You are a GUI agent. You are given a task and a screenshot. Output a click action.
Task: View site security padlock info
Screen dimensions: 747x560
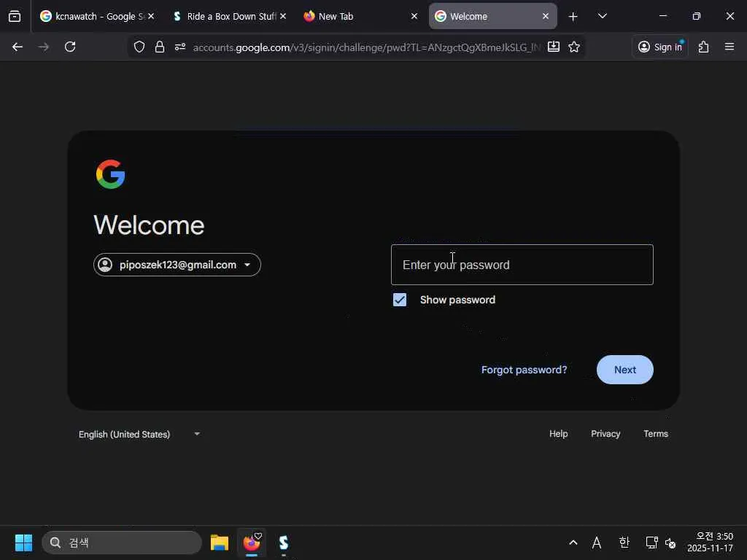[160, 47]
